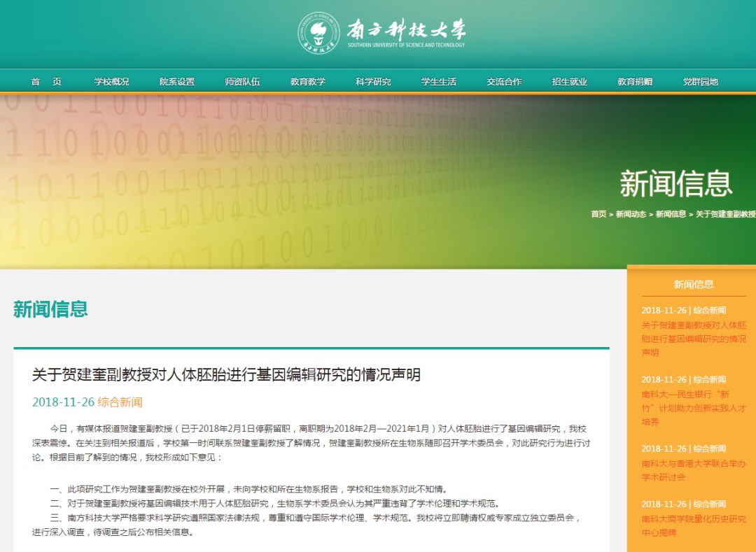
Task: Open sidebar news on 商学院量化历史研究中心
Action: [693, 525]
